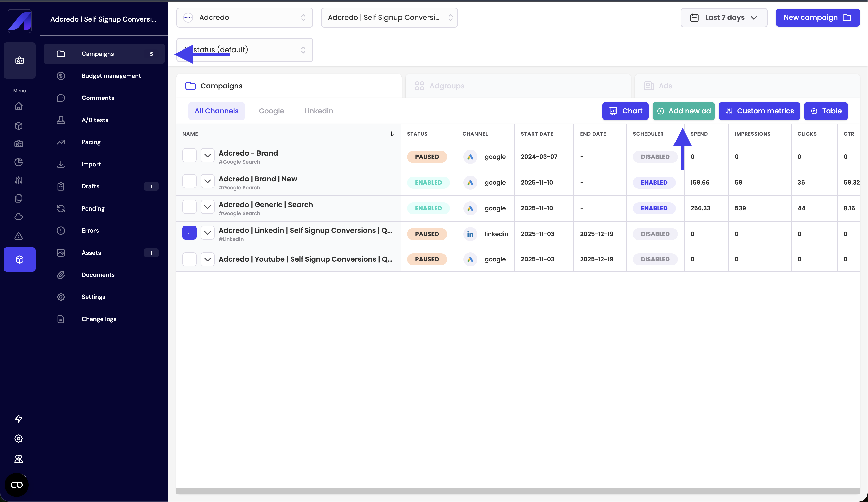
Task: Sort by Name column arrow
Action: 391,134
